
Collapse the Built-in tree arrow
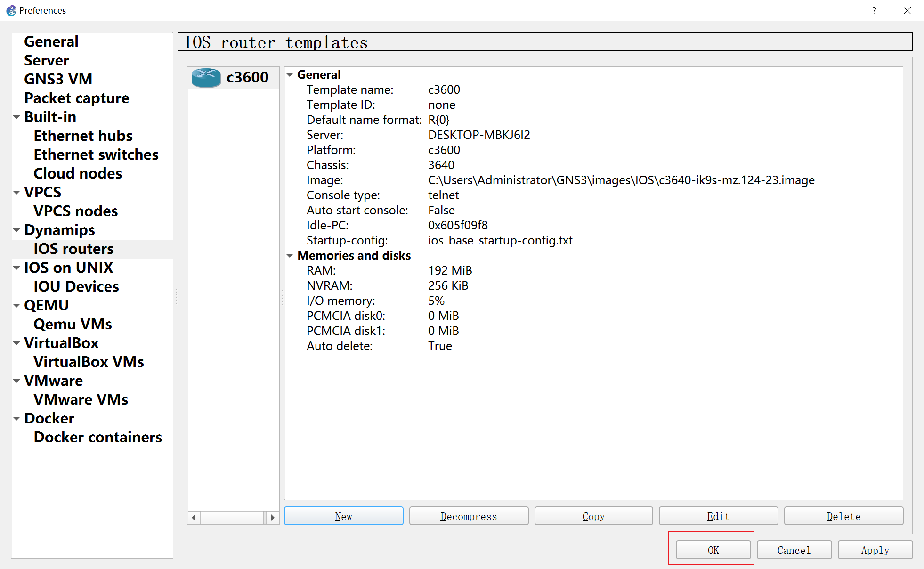coord(17,117)
